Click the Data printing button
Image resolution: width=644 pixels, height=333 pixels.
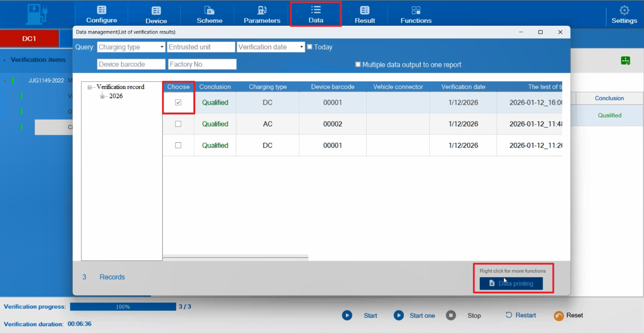[511, 283]
